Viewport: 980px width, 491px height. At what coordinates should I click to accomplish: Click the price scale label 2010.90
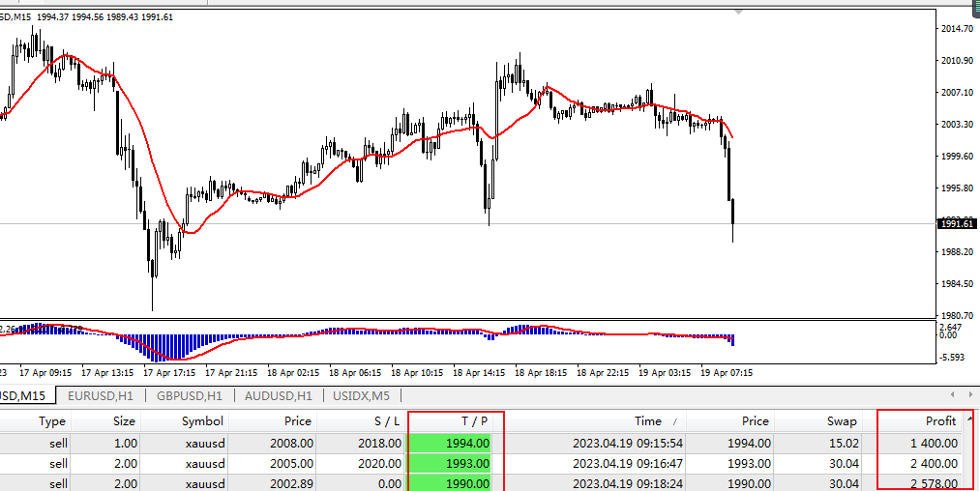[957, 61]
